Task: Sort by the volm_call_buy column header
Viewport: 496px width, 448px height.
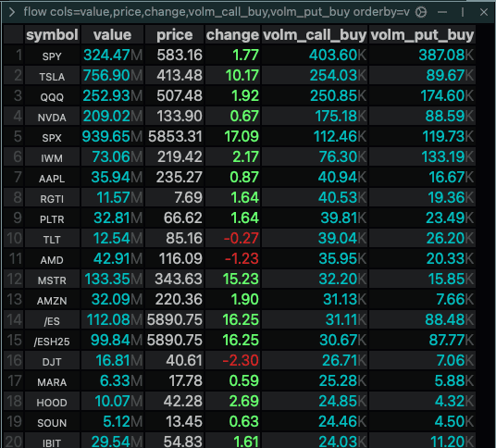Action: point(315,34)
